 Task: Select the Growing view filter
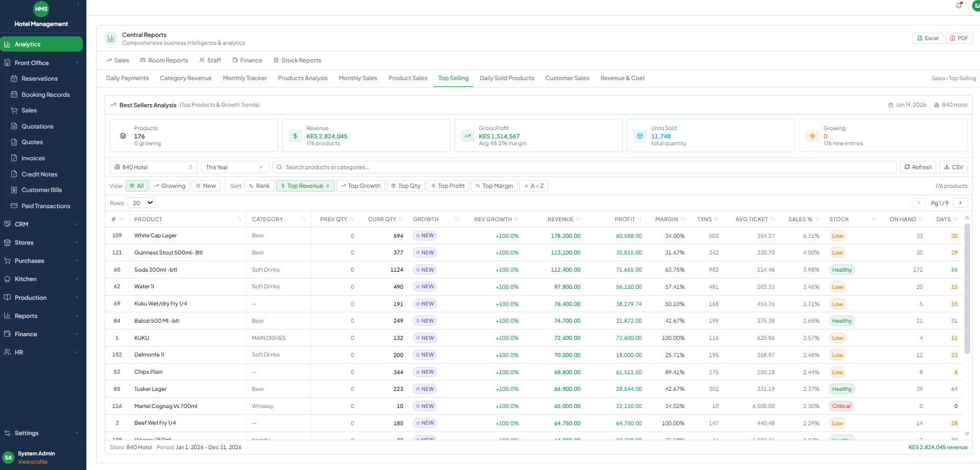click(170, 186)
